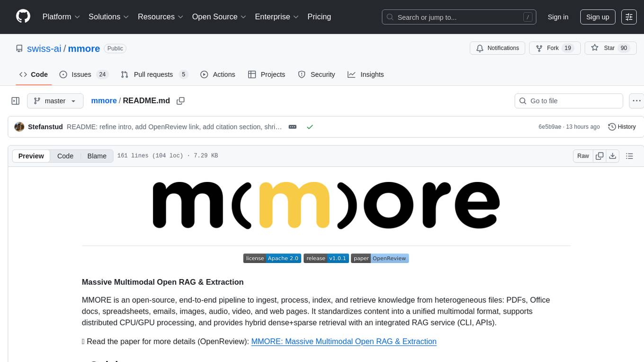Switch to the Blame view

[97, 156]
